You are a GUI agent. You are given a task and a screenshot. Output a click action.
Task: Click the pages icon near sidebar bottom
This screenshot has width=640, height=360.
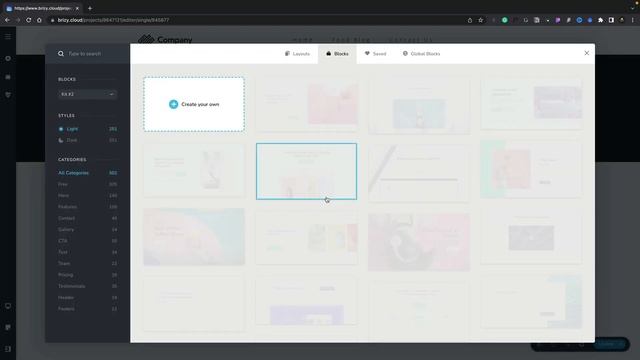click(8, 327)
